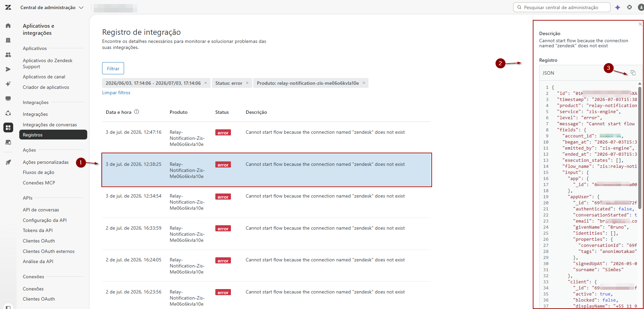Open API de conversas
Screen dimensions: 644x309
pyautogui.click(x=41, y=210)
